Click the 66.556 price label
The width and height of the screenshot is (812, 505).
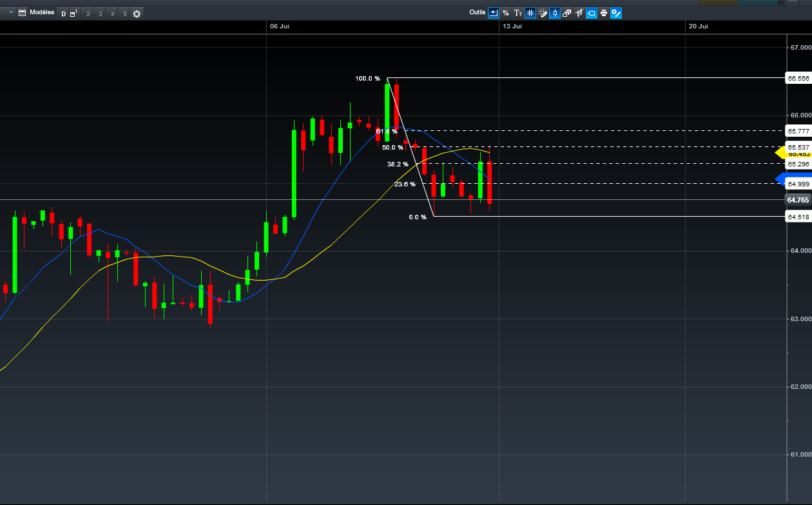pyautogui.click(x=797, y=78)
